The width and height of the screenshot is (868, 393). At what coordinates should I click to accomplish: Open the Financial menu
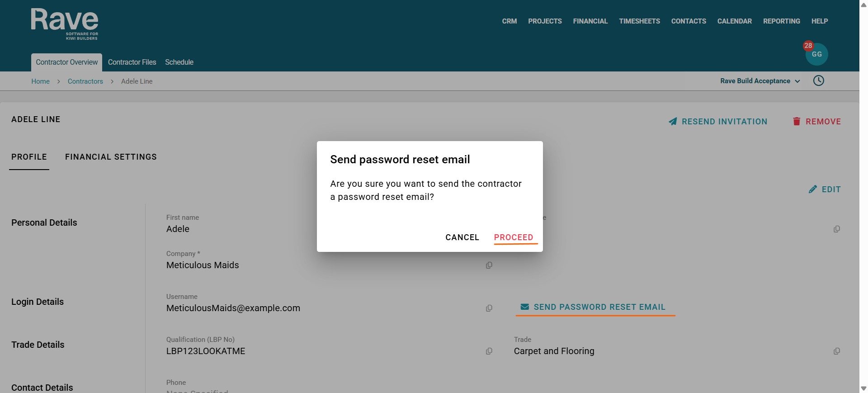pyautogui.click(x=590, y=21)
